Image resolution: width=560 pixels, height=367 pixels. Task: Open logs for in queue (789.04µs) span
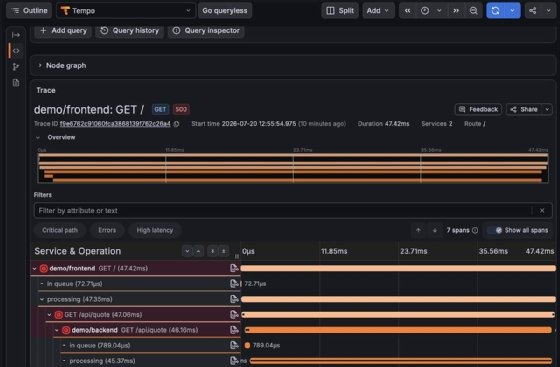click(234, 345)
